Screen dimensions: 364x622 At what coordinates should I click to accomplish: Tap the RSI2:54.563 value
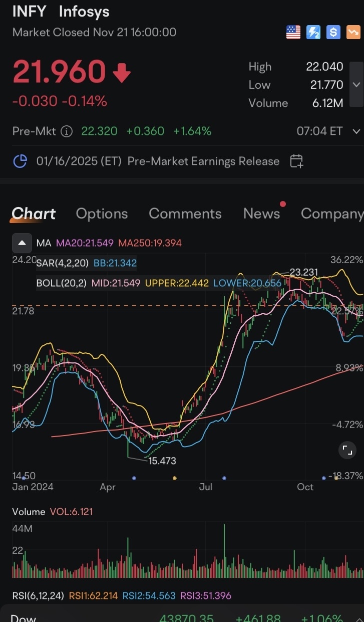150,596
